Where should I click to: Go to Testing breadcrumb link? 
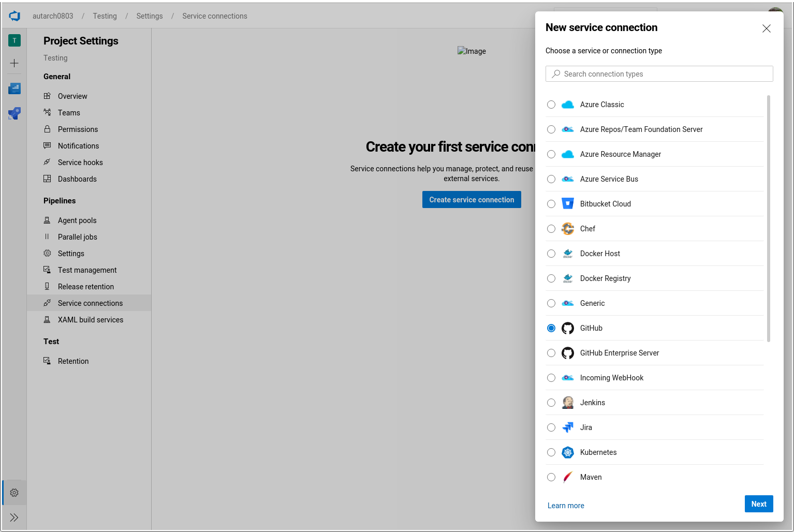[x=105, y=16]
